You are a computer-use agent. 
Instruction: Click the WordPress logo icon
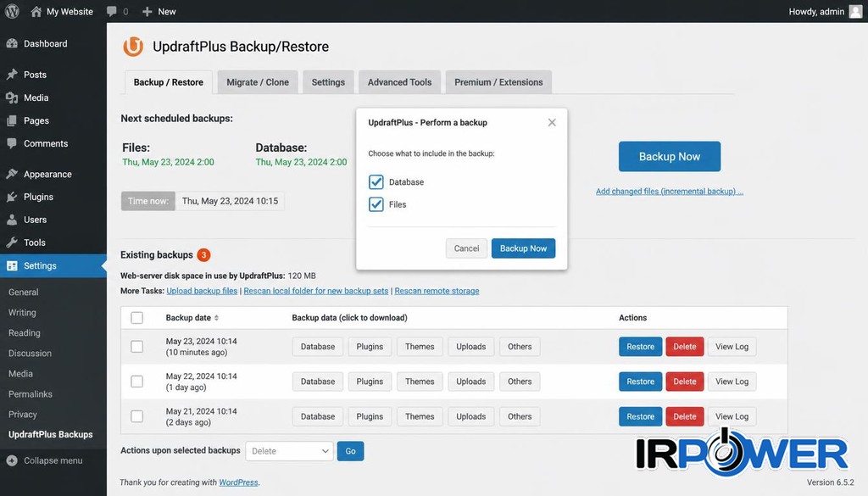point(12,11)
